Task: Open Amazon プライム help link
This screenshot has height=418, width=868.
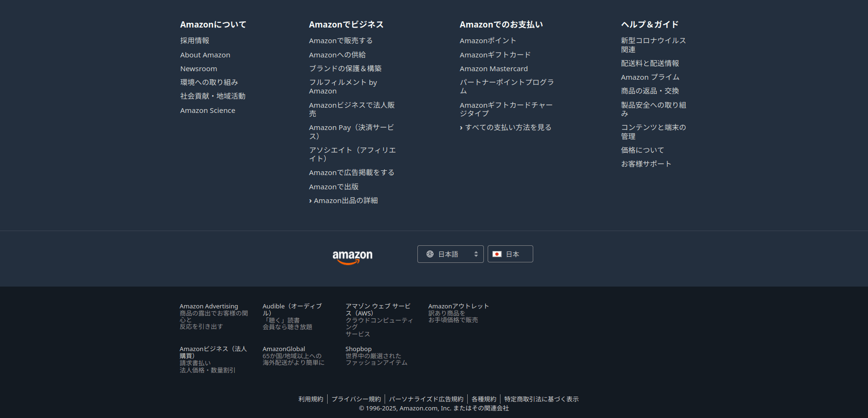Action: pos(650,77)
